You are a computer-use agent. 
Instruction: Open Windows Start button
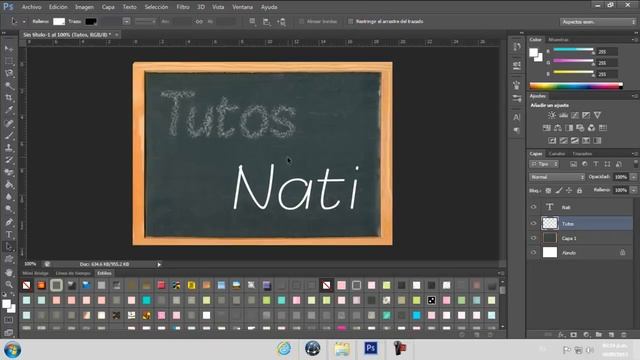[x=12, y=350]
